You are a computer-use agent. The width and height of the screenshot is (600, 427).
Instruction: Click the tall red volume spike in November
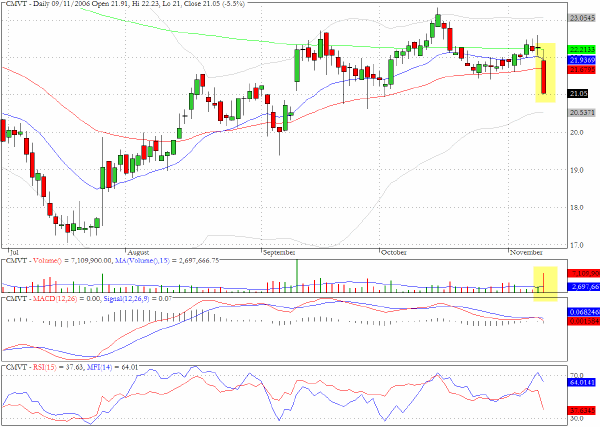point(543,283)
